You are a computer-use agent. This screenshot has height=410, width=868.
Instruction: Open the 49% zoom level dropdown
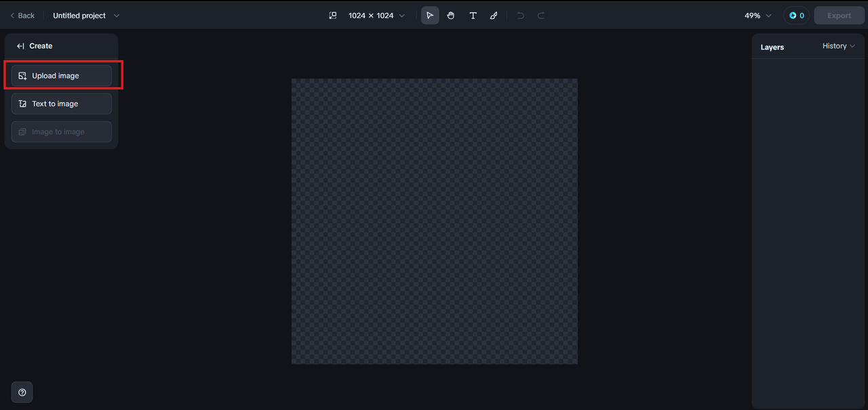[x=758, y=16]
